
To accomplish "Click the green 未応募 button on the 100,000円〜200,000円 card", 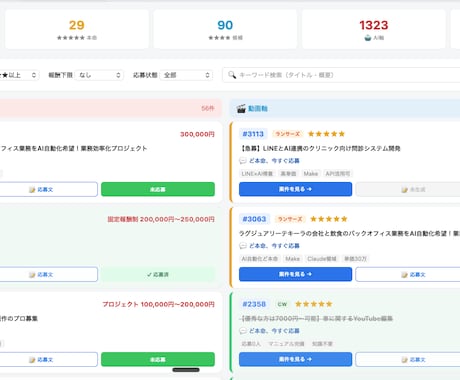I will pos(158,359).
